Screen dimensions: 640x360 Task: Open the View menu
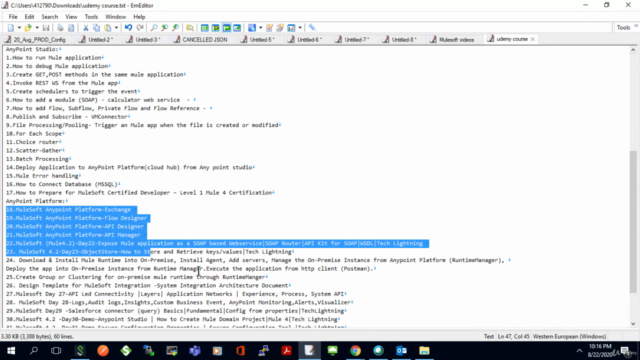point(71,17)
